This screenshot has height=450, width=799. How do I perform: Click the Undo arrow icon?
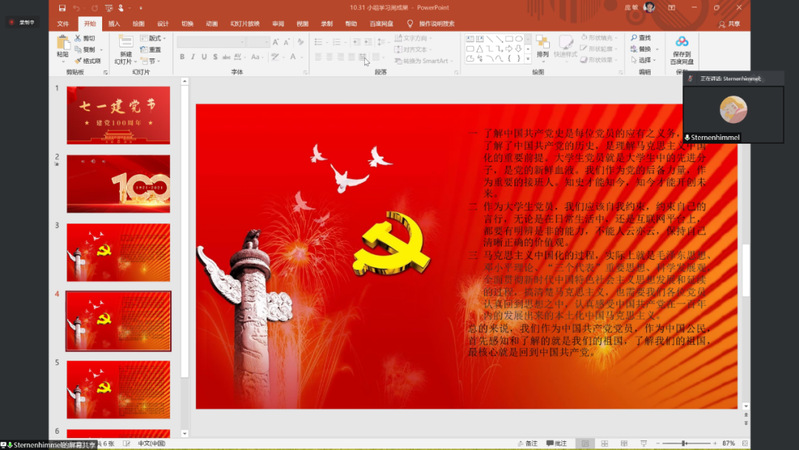tap(76, 8)
